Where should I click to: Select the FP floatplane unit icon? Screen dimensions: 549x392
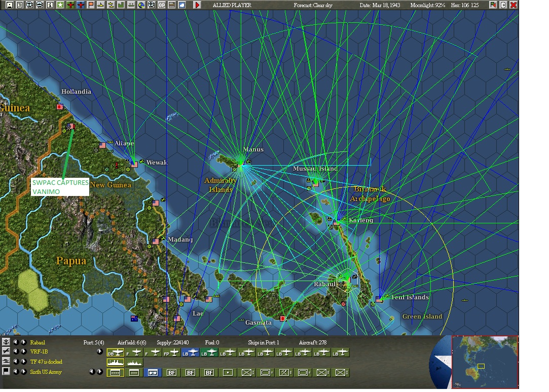(171, 353)
